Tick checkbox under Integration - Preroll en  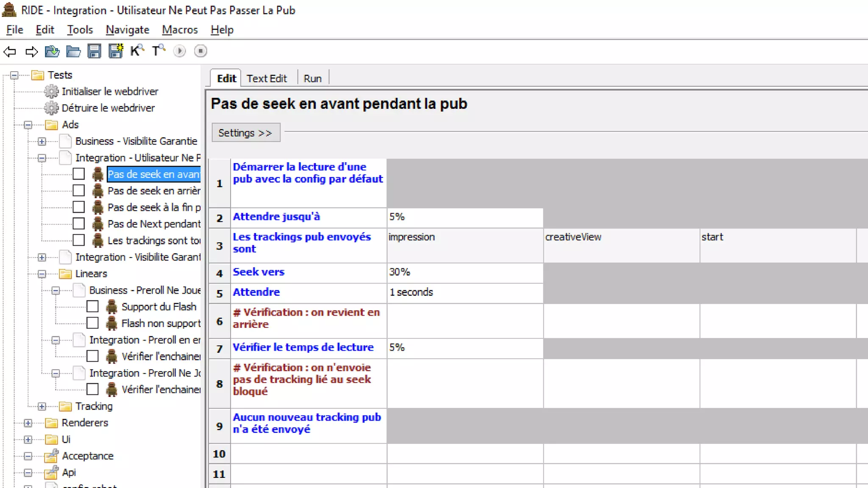(92, 356)
